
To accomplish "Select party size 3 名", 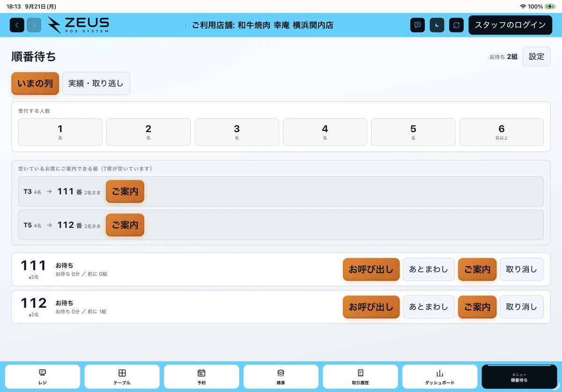I will [x=237, y=132].
